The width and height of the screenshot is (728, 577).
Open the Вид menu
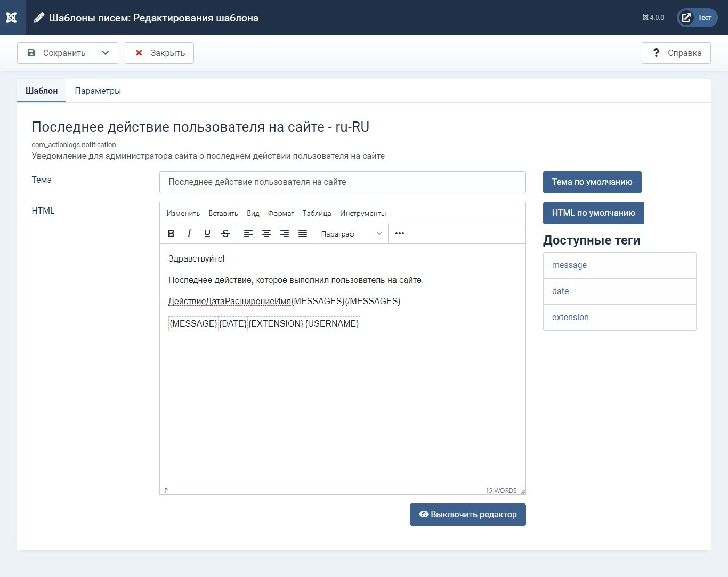[253, 213]
